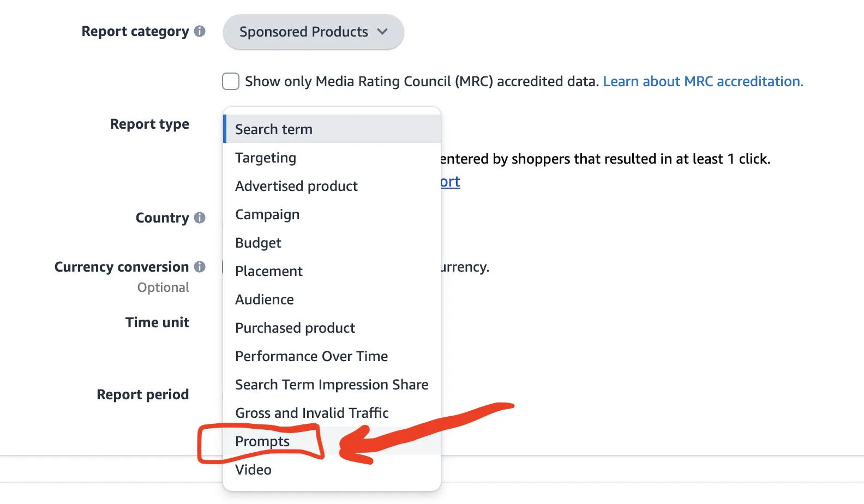Select Gross and Invalid Traffic report
This screenshot has height=504, width=864.
pos(311,413)
